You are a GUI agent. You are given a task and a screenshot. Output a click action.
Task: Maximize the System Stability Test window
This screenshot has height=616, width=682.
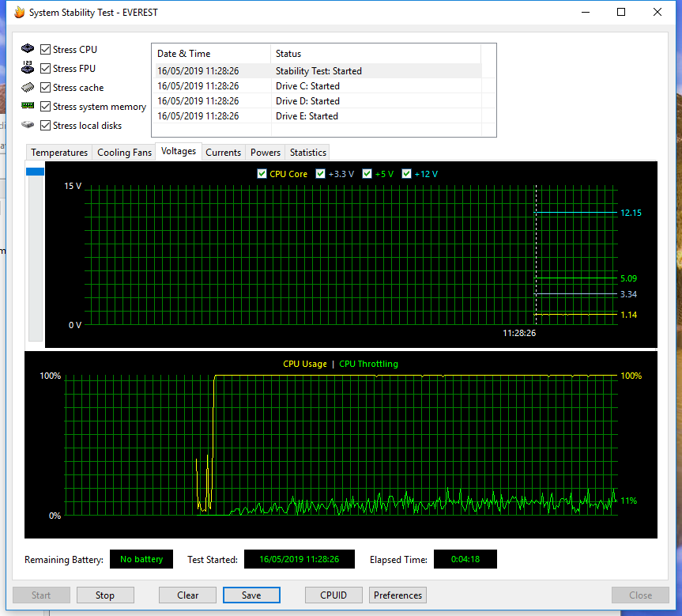point(621,12)
